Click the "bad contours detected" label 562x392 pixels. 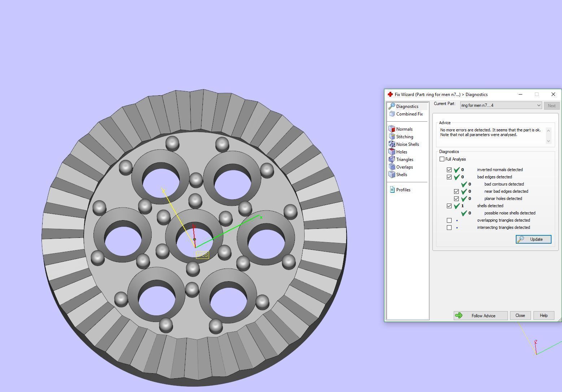click(504, 184)
